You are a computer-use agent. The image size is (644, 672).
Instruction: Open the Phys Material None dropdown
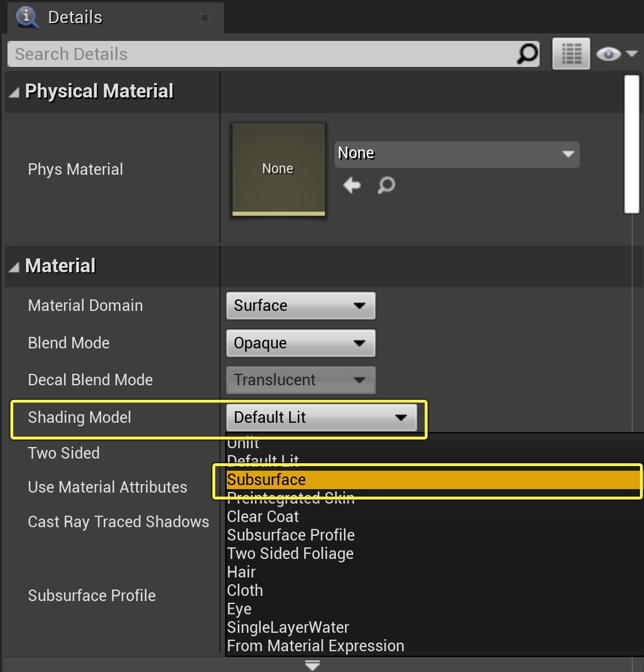pos(456,153)
